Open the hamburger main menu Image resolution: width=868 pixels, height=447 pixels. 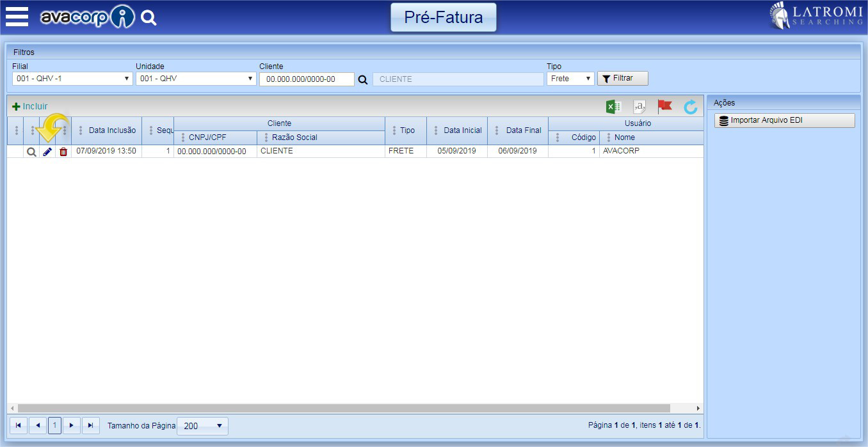click(17, 17)
